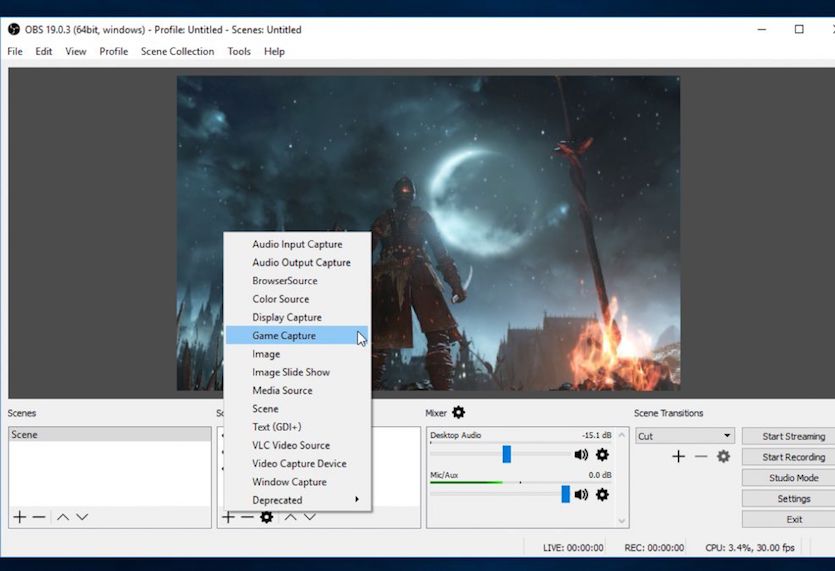Open the Help menu

click(274, 51)
